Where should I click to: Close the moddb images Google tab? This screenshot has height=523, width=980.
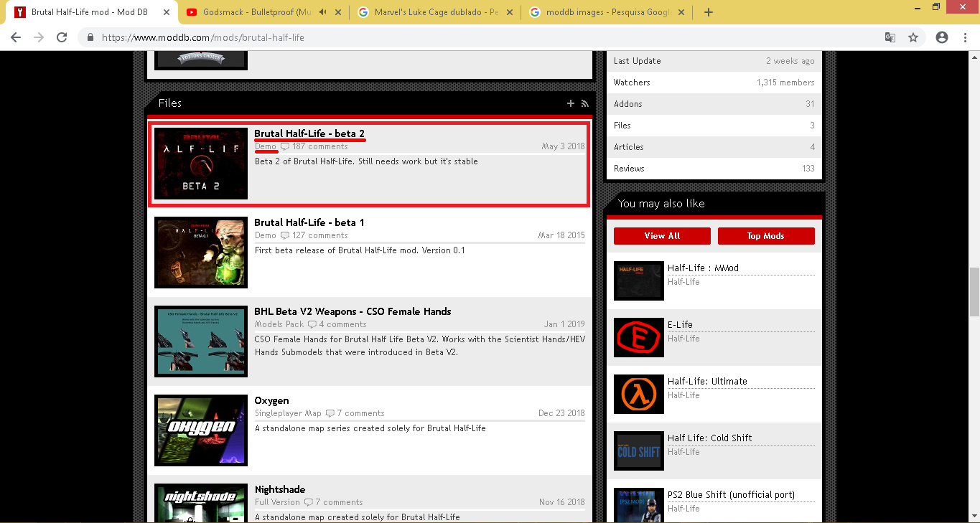click(x=681, y=12)
